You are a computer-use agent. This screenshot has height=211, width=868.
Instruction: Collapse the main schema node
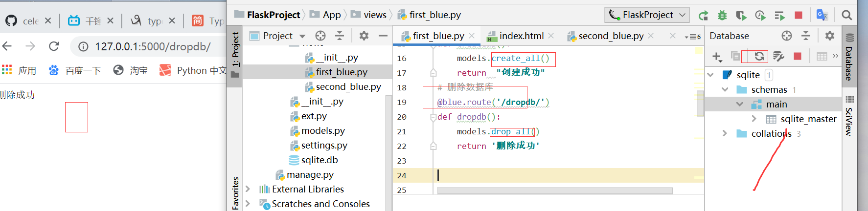740,104
